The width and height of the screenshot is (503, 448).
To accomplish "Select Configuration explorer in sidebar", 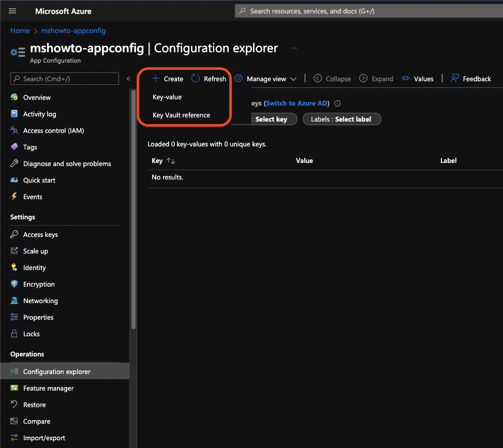I will (65, 371).
